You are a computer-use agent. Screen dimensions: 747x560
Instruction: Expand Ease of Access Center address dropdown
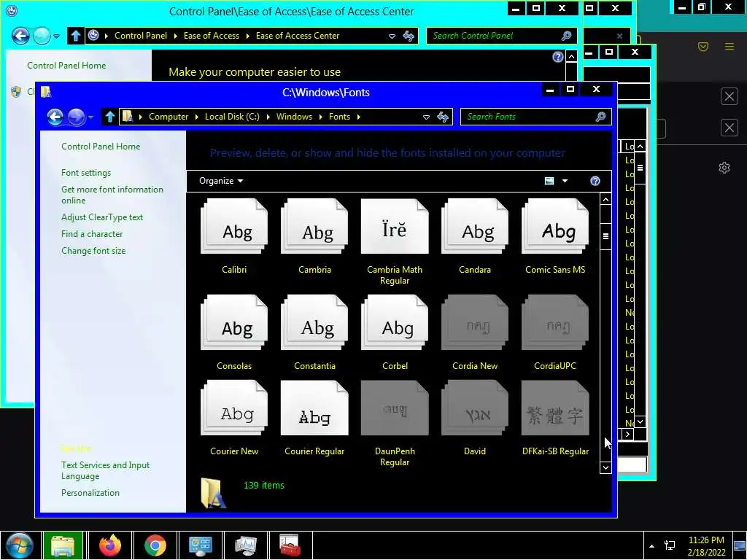point(392,36)
